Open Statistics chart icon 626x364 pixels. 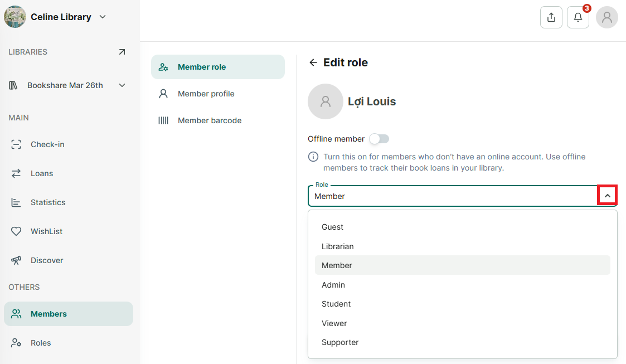pos(16,202)
